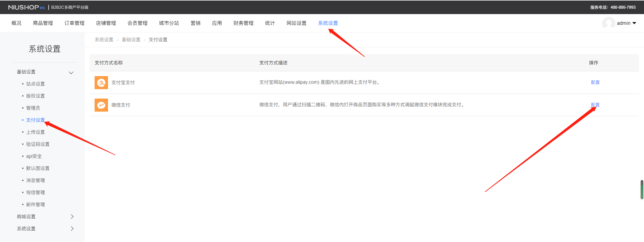
Task: Open 验证码设置 in the sidebar
Action: pos(38,144)
